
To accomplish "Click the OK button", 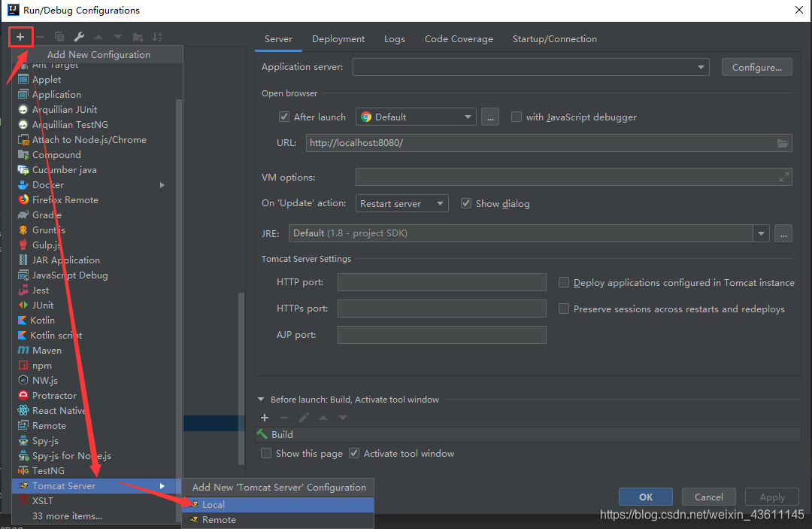I will click(646, 497).
